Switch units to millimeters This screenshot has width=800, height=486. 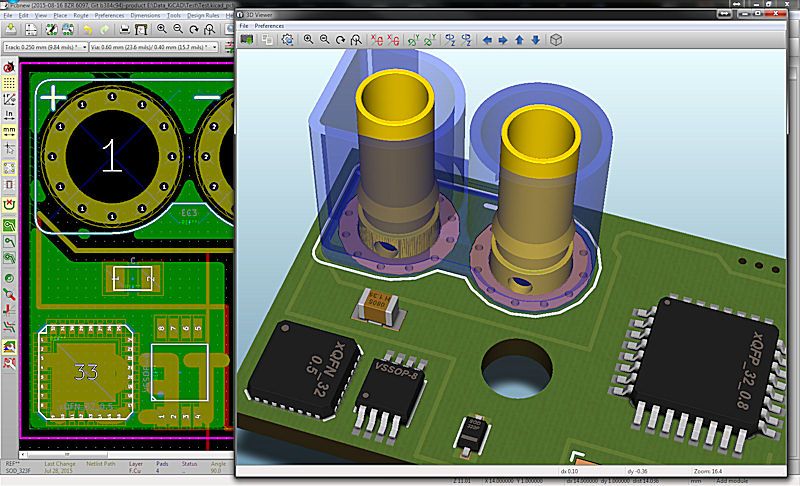pyautogui.click(x=9, y=132)
